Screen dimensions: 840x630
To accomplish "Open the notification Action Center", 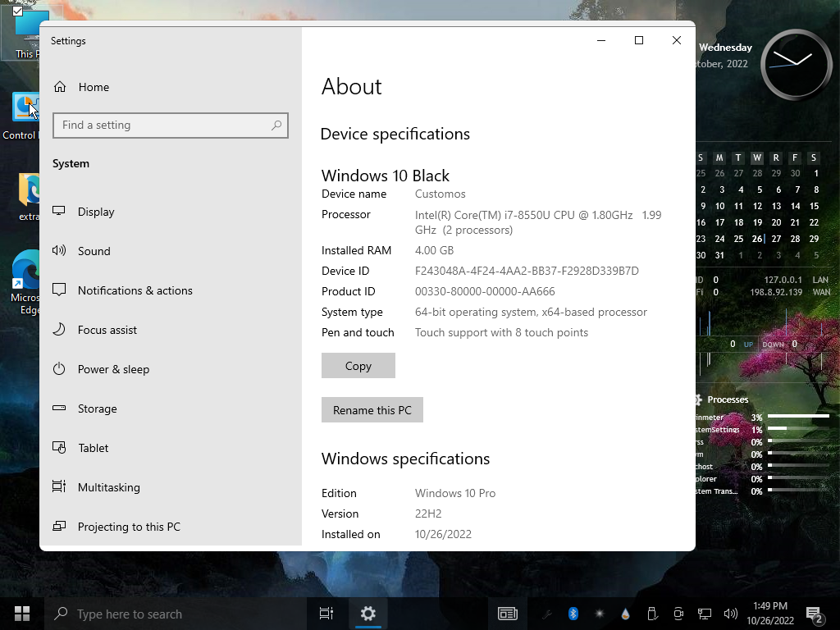I will (x=814, y=614).
